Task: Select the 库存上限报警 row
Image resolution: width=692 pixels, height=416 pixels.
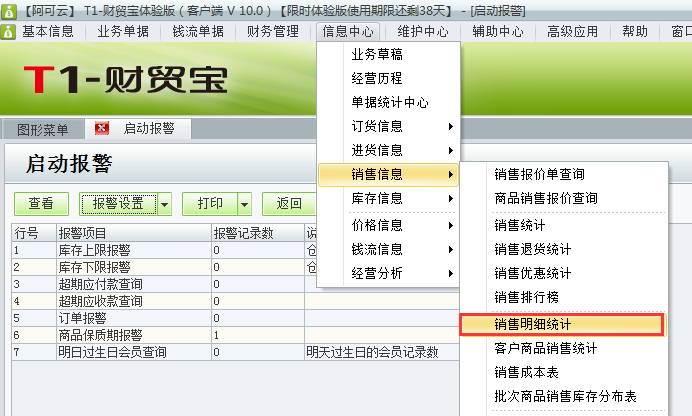Action: (235, 250)
